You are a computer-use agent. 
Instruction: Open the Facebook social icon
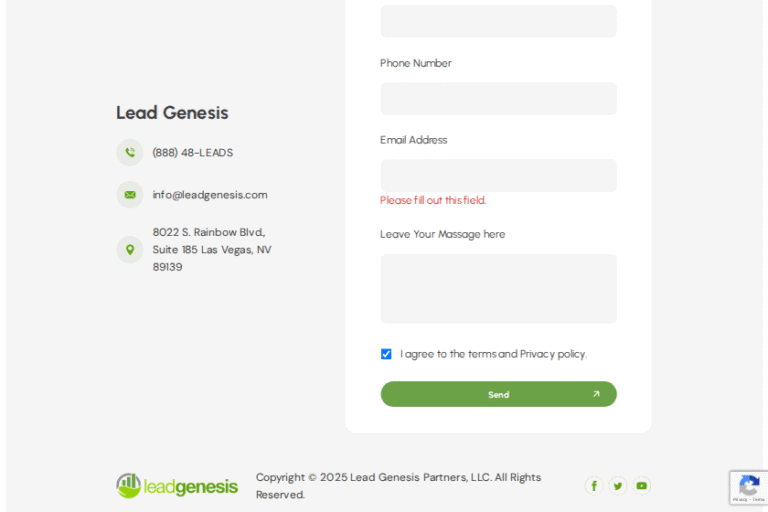click(x=594, y=486)
